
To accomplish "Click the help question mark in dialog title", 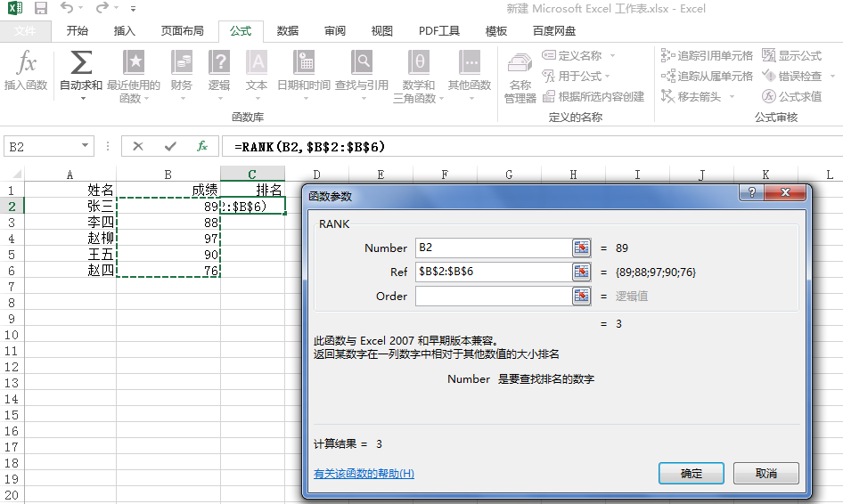I will pos(751,192).
